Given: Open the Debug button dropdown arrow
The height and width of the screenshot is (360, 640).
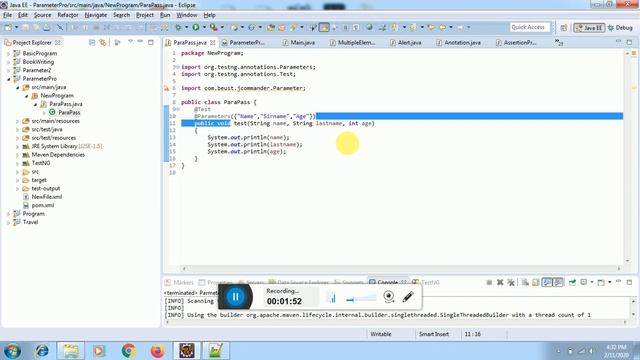Looking at the screenshot, I should pyautogui.click(x=186, y=27).
